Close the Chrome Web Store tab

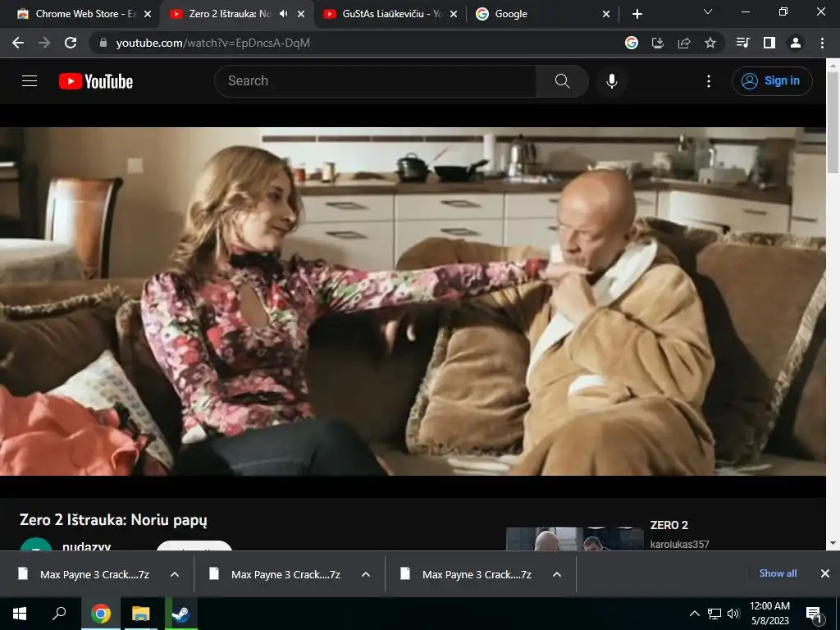[148, 14]
